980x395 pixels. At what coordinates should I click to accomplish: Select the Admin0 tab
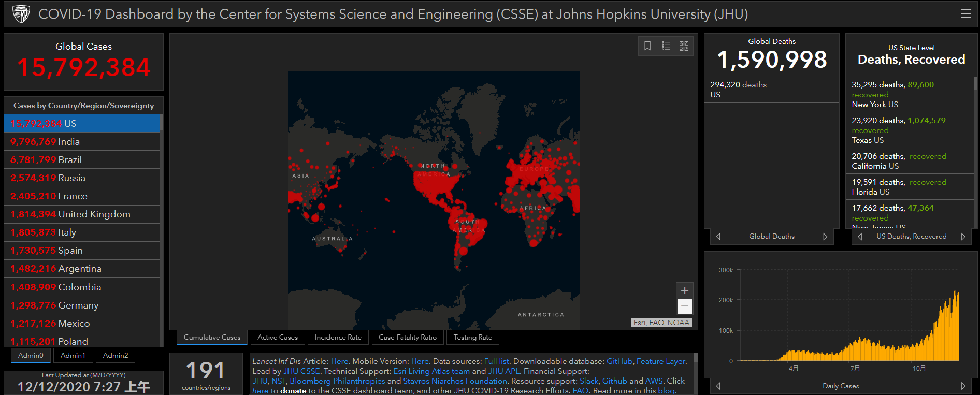coord(31,356)
